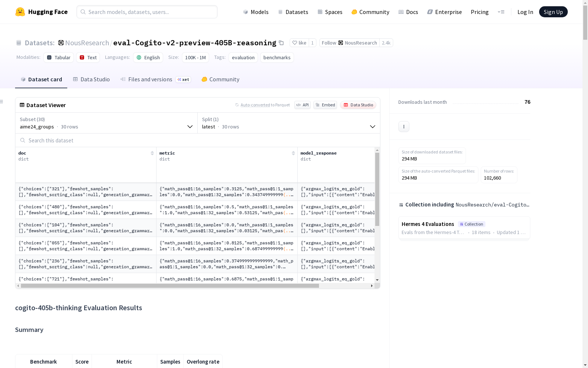Image resolution: width=588 pixels, height=368 pixels.
Task: Open the API button in Dataset Viewer
Action: [302, 105]
